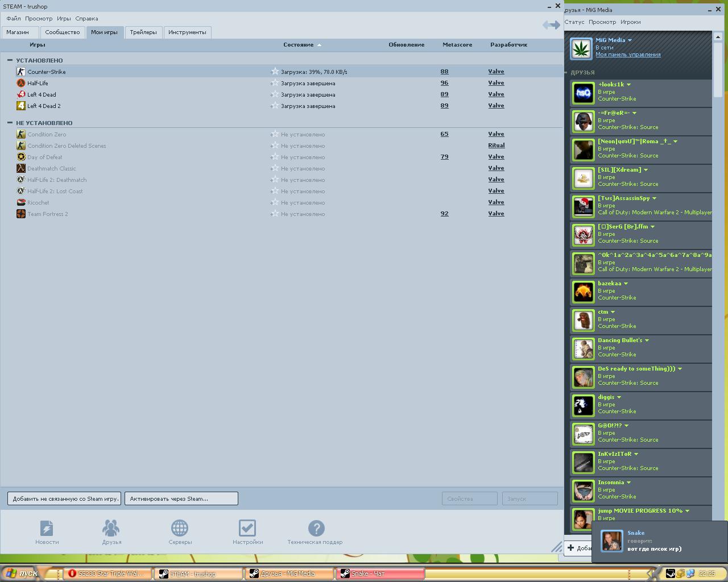Open the Snake chat notification popup

coord(660,541)
